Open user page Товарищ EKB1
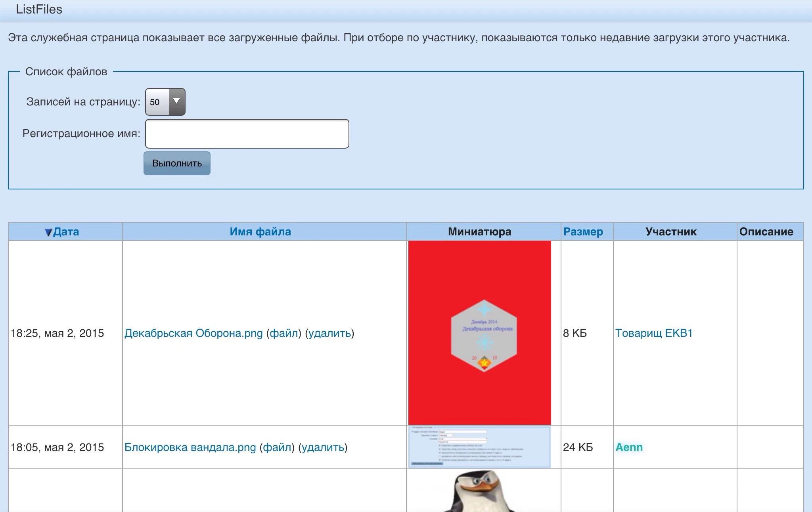The width and height of the screenshot is (812, 512). click(x=654, y=333)
